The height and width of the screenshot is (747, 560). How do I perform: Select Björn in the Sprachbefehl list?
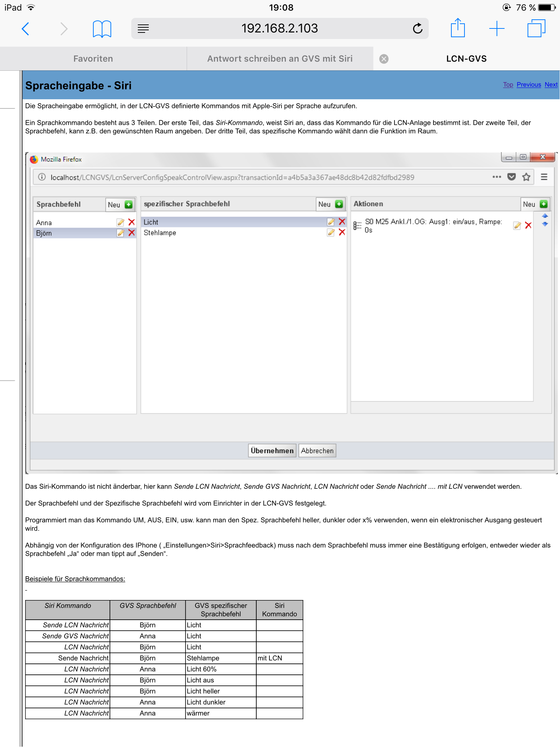point(44,233)
